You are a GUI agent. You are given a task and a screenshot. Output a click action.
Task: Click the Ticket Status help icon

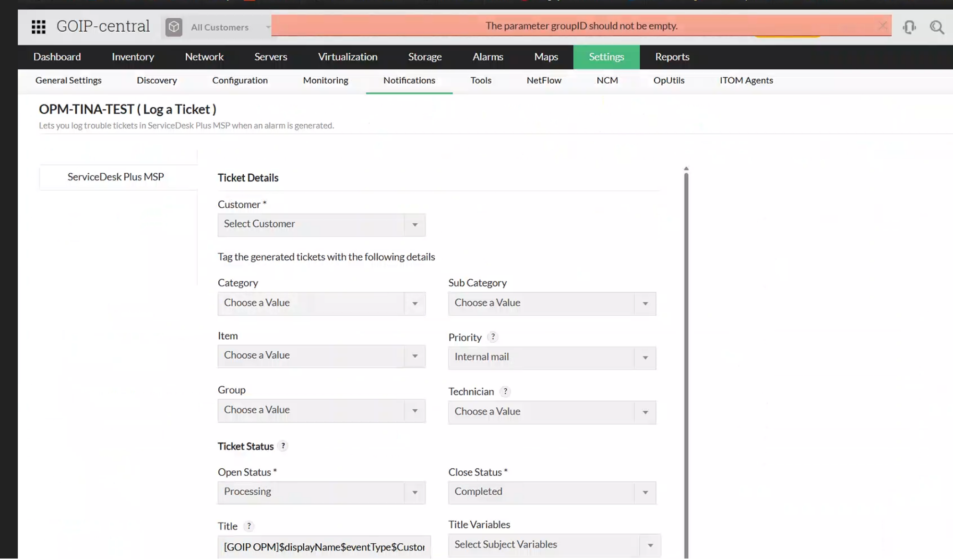pyautogui.click(x=283, y=446)
